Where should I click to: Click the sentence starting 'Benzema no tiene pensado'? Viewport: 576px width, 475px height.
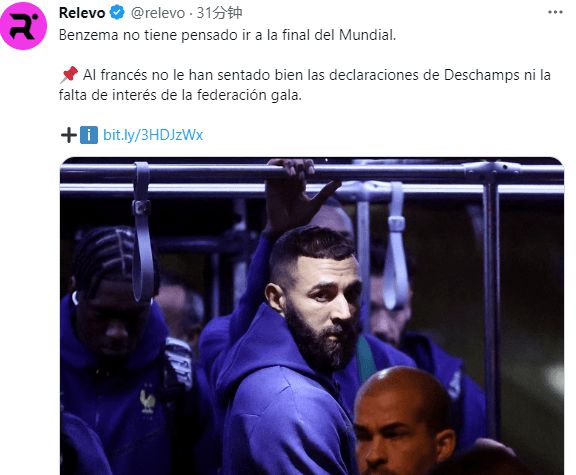coord(227,35)
